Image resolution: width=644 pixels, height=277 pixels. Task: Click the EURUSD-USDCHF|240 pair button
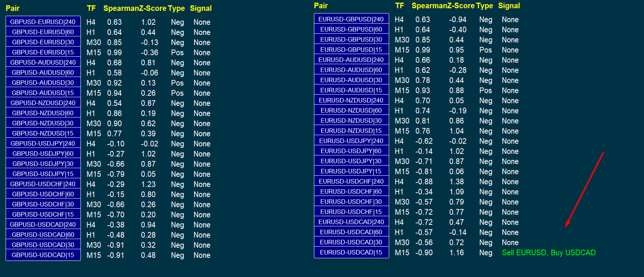coord(351,181)
